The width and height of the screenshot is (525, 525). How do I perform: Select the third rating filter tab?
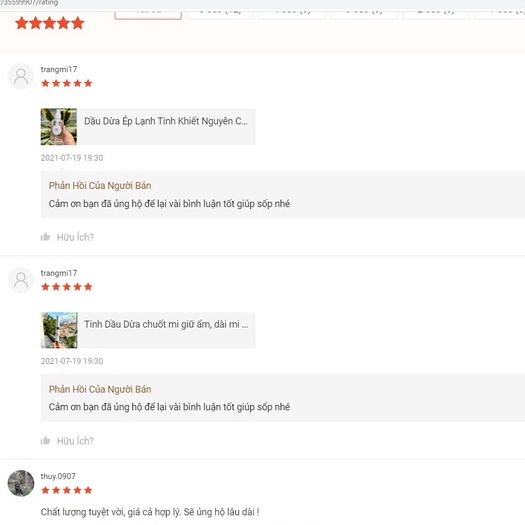pos(292,15)
